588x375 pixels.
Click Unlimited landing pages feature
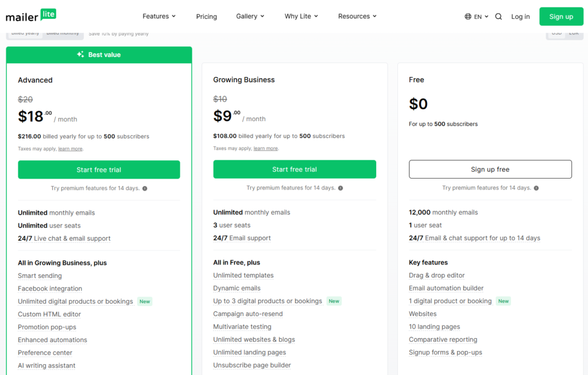(249, 352)
